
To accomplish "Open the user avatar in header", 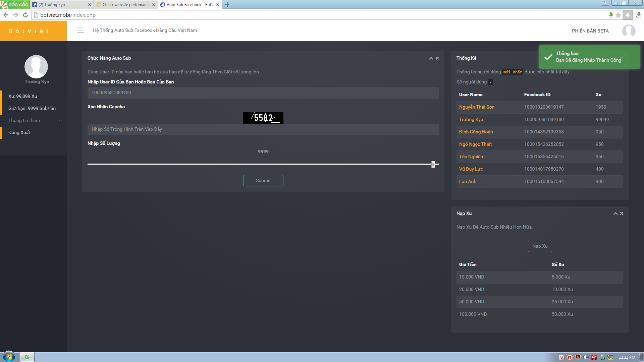I will [x=629, y=31].
